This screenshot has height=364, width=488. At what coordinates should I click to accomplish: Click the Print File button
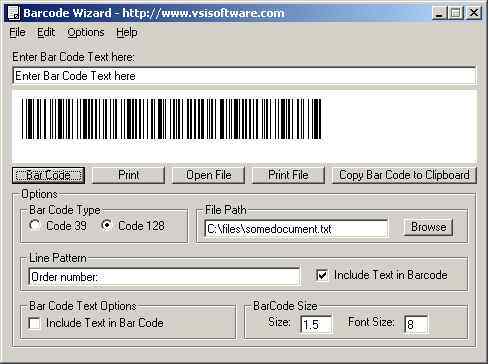288,175
